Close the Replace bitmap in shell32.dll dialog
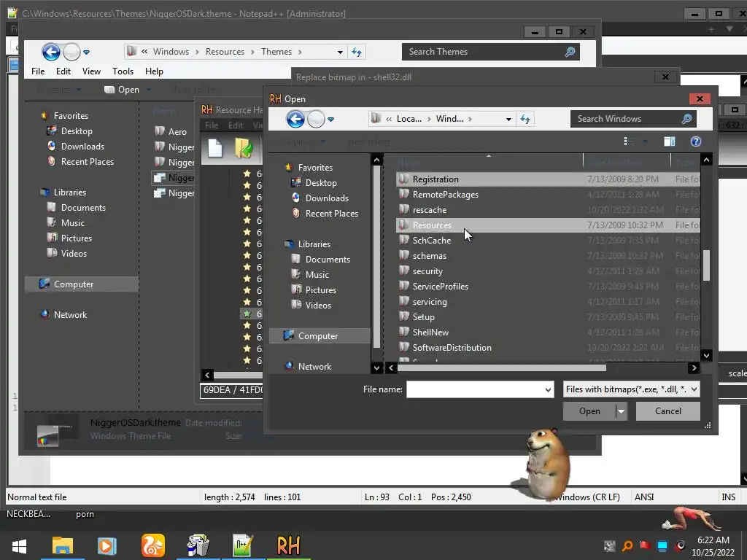 [665, 77]
